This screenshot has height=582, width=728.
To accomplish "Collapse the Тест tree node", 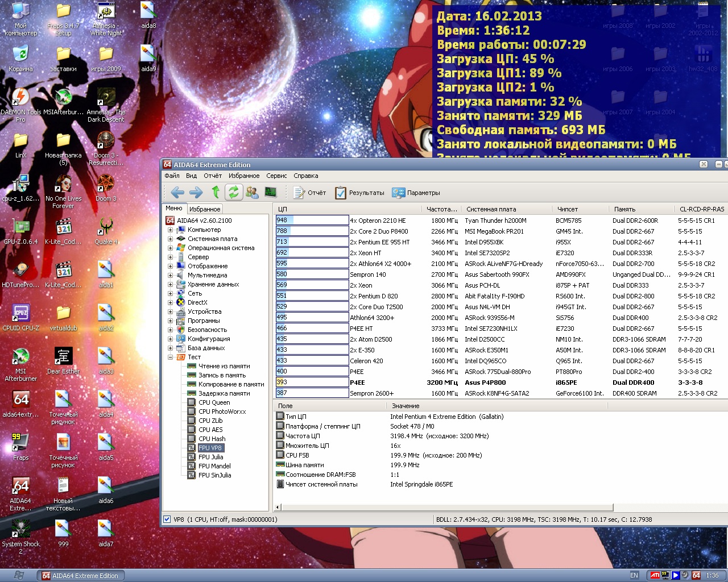I will point(170,357).
